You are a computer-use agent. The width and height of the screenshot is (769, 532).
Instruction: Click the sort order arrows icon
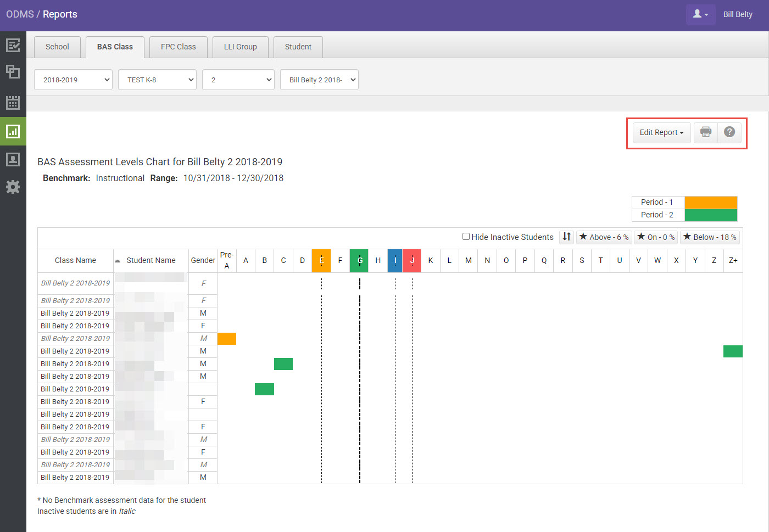tap(566, 237)
